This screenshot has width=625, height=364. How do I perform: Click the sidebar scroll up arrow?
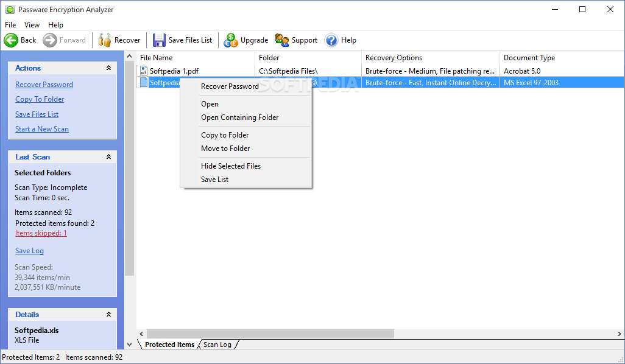(x=130, y=57)
